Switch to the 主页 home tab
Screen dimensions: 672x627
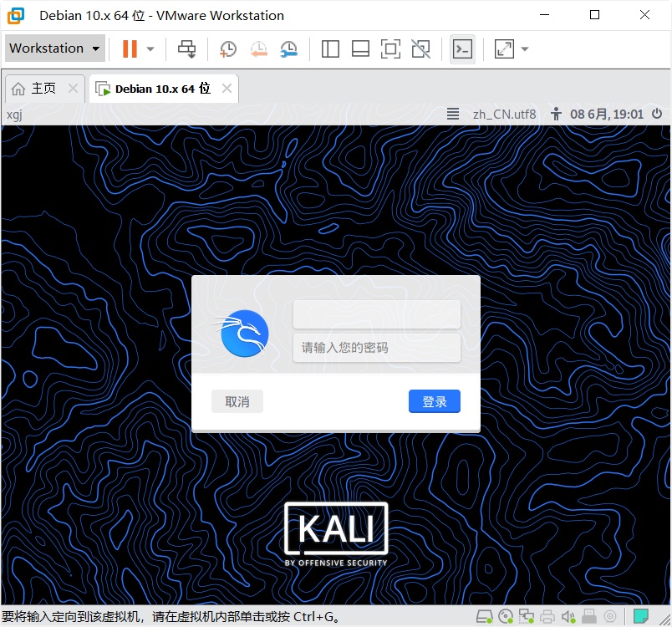(43, 89)
